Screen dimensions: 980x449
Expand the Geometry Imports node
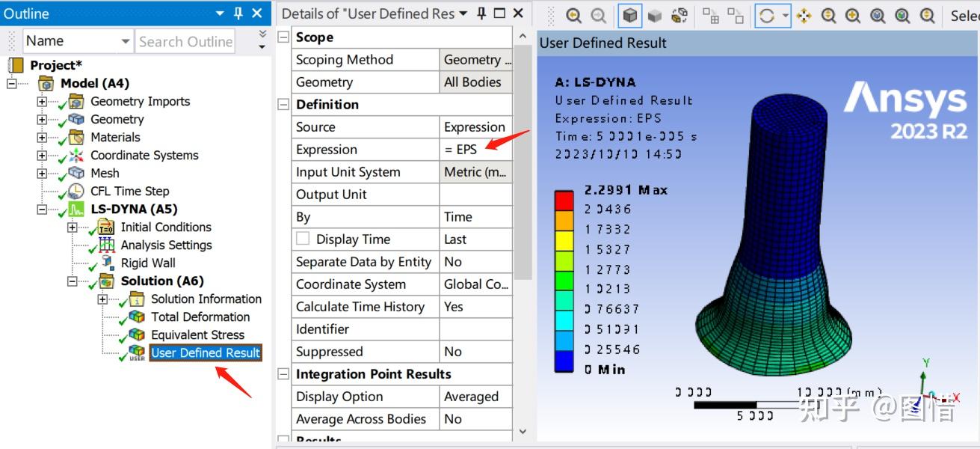pyautogui.click(x=42, y=101)
